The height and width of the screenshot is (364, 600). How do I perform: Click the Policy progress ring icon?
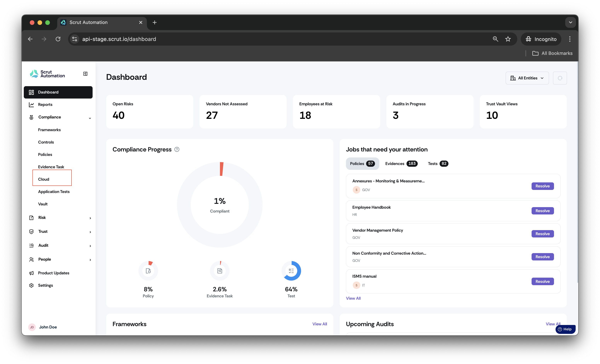148,271
